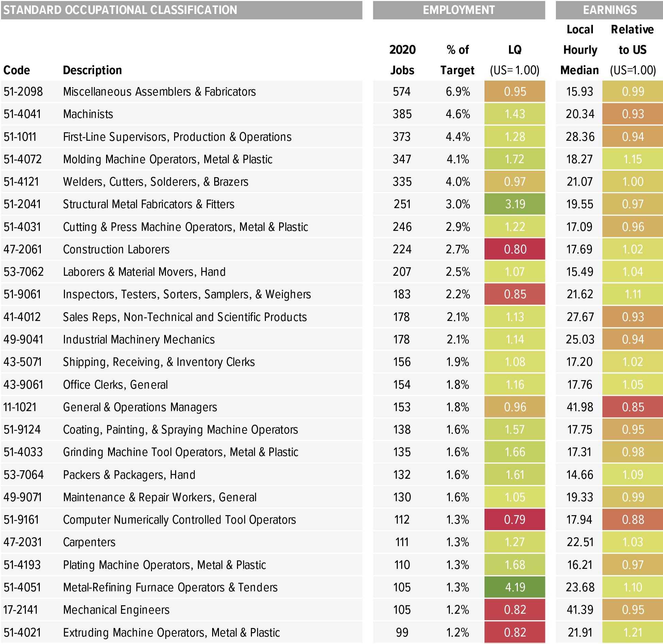Click occupation code 51-2098
The height and width of the screenshot is (644, 663).
click(23, 91)
